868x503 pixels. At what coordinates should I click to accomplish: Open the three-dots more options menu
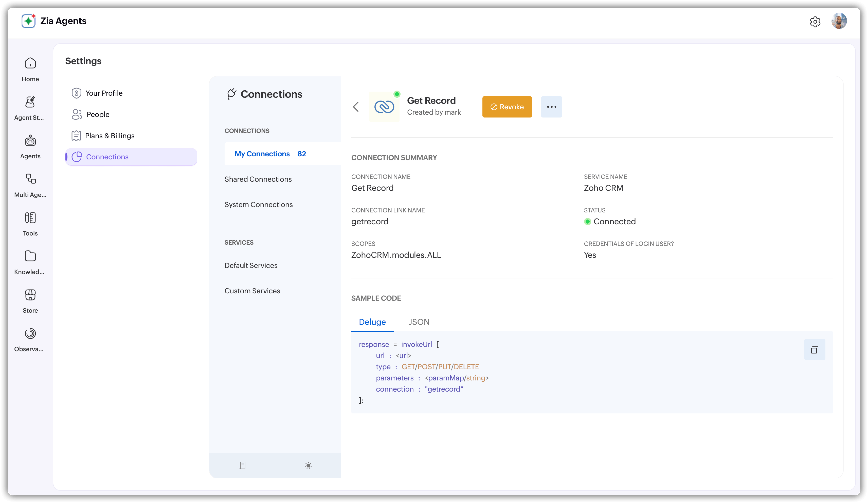551,107
